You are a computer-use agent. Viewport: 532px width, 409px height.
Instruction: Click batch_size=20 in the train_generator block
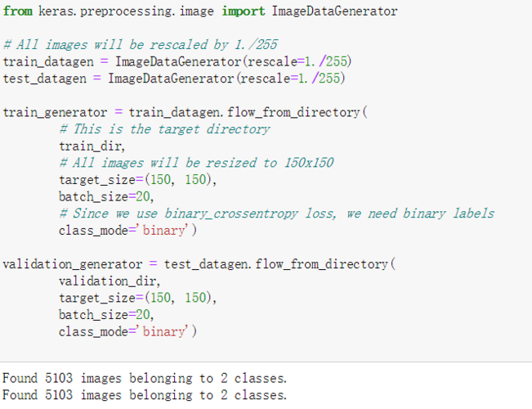pyautogui.click(x=106, y=196)
